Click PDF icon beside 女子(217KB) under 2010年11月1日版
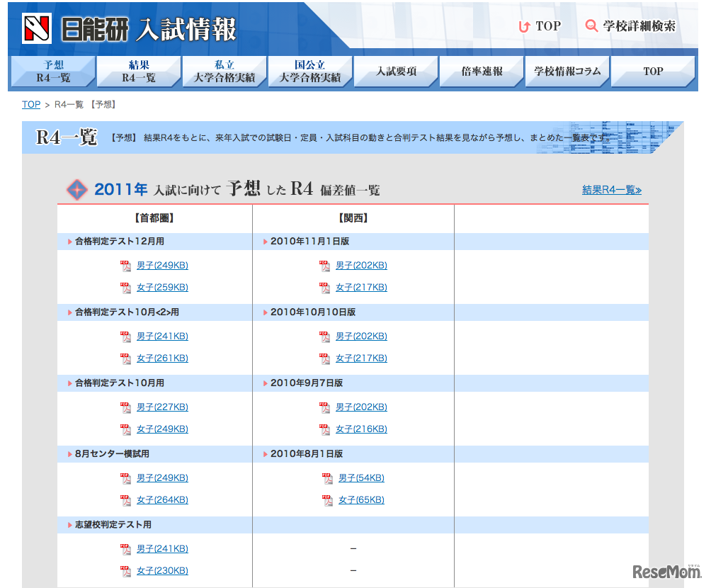711x588 pixels. (324, 287)
